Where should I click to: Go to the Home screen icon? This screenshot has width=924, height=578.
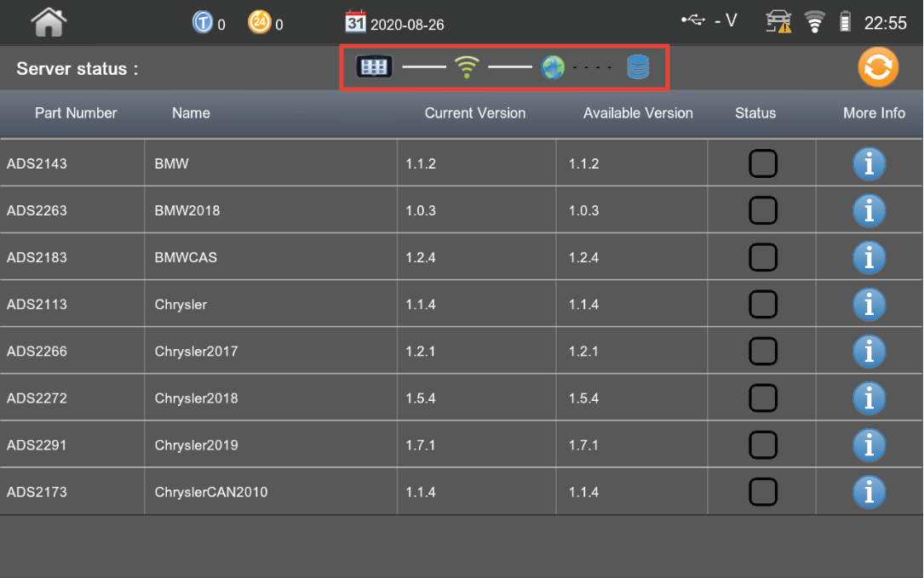49,22
